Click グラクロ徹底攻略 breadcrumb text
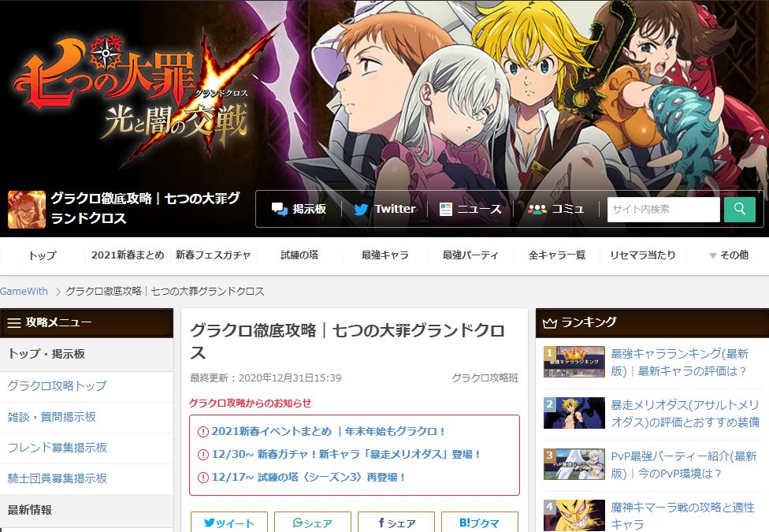 tap(165, 292)
